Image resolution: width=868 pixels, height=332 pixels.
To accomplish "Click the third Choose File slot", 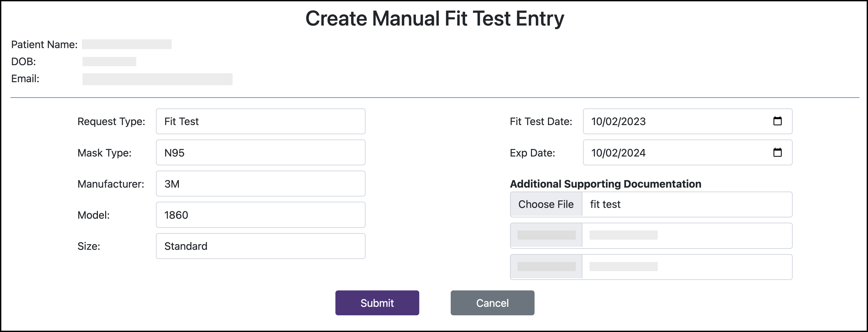I will click(x=546, y=266).
